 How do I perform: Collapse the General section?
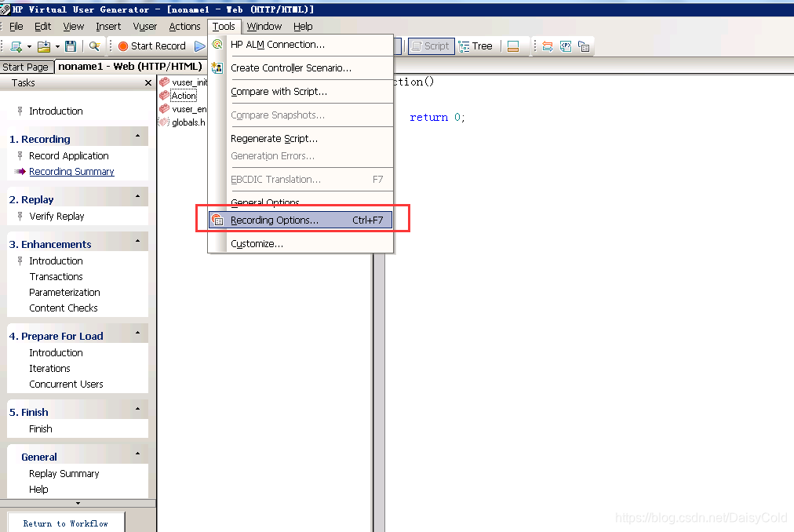[138, 454]
